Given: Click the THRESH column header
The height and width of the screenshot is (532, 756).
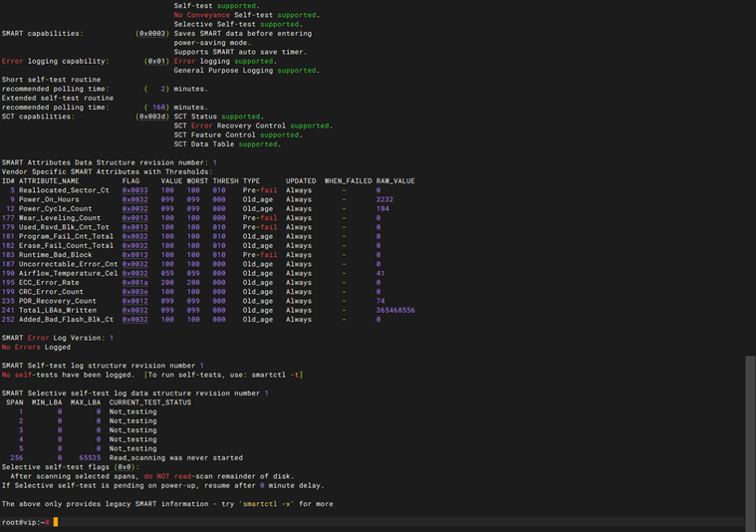Looking at the screenshot, I should coord(226,181).
